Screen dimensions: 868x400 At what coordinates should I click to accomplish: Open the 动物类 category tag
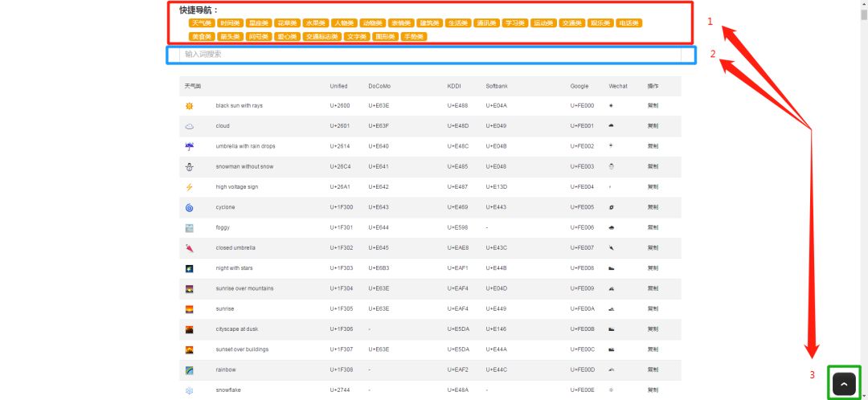click(371, 23)
